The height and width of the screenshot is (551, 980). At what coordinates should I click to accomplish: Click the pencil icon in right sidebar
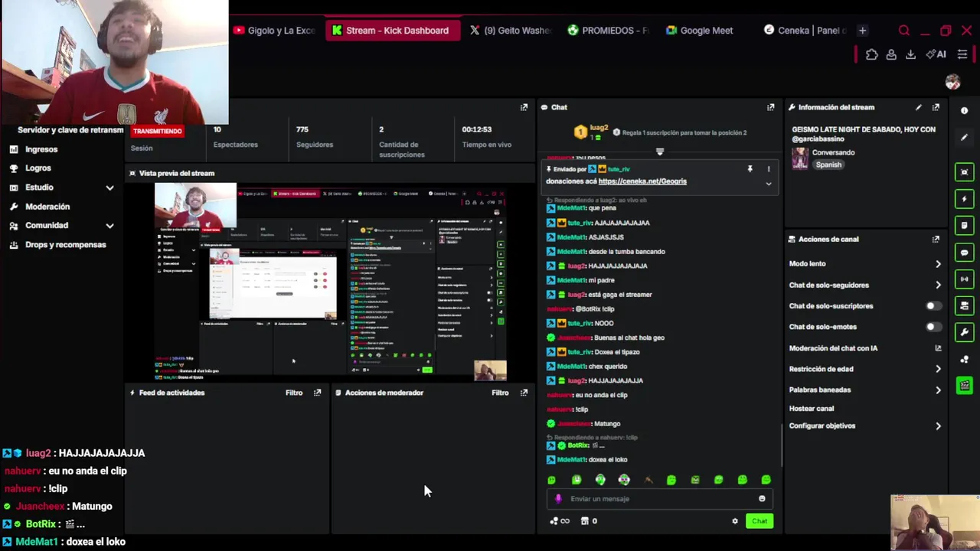click(x=964, y=138)
